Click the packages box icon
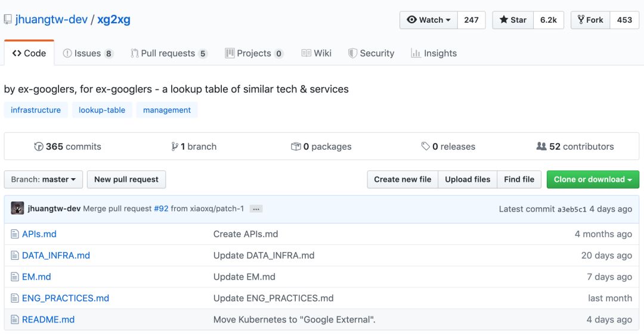The width and height of the screenshot is (644, 335). (296, 147)
